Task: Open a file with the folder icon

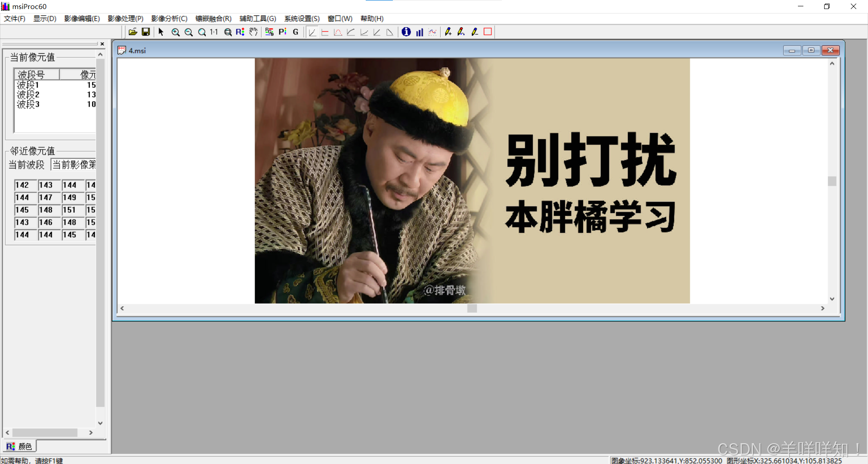Action: 133,32
